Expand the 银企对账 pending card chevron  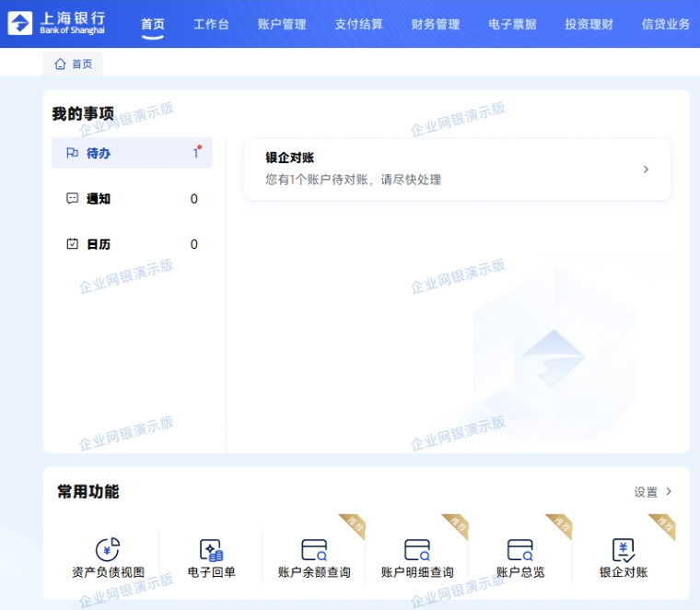click(646, 170)
